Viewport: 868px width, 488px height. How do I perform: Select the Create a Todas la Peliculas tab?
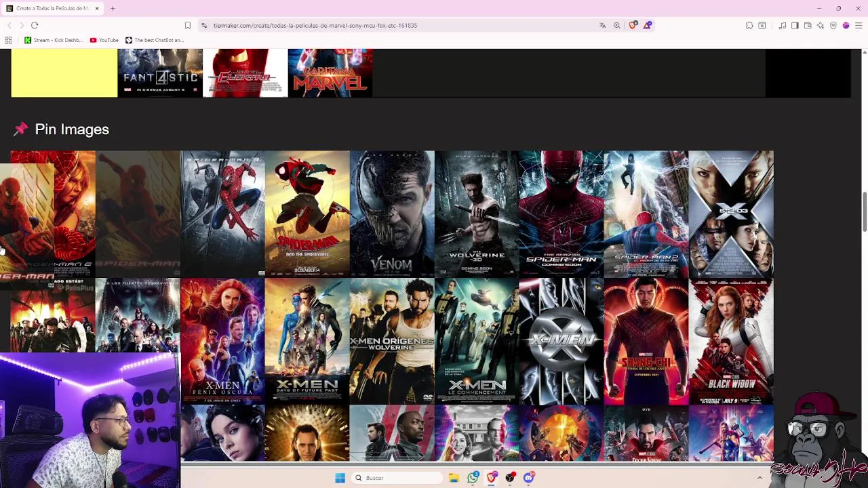tap(52, 8)
